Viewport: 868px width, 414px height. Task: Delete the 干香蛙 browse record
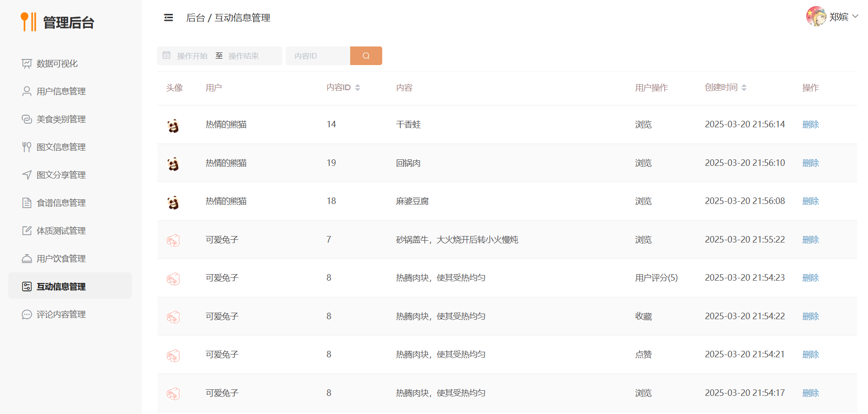pos(810,125)
